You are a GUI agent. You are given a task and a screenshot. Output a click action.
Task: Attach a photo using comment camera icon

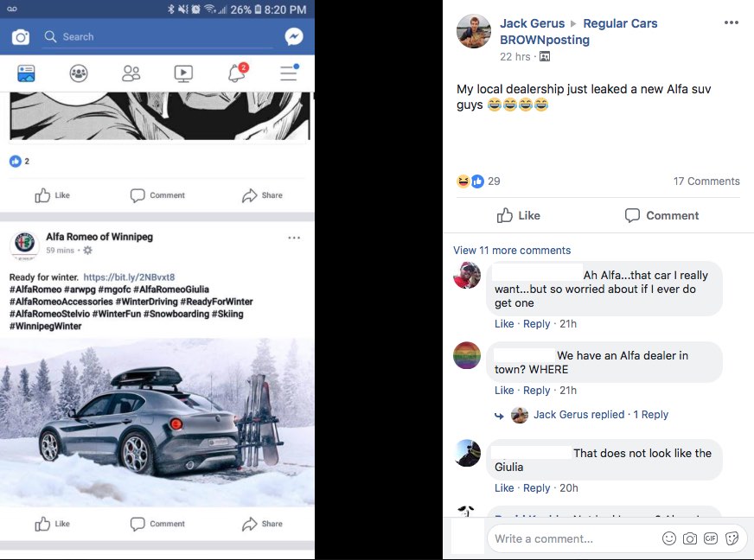(x=690, y=538)
